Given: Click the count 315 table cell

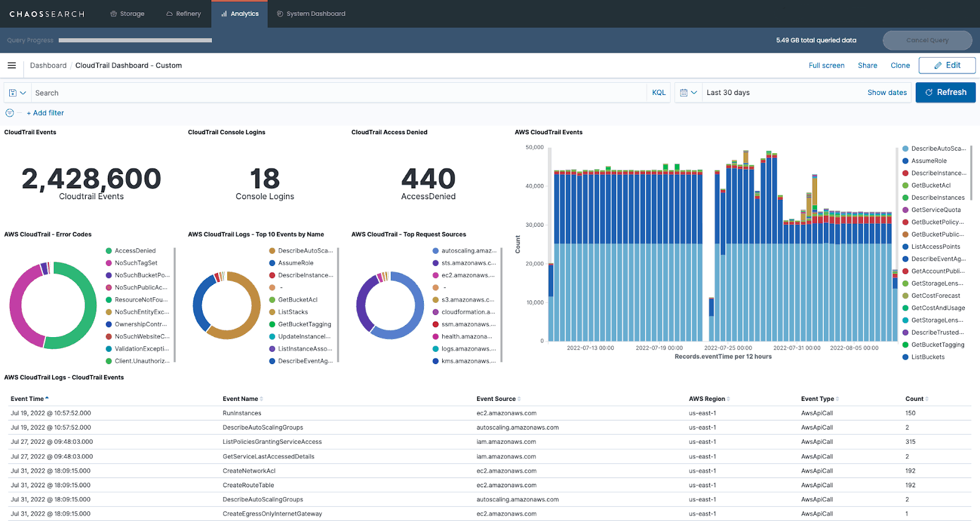Looking at the screenshot, I should (x=910, y=442).
